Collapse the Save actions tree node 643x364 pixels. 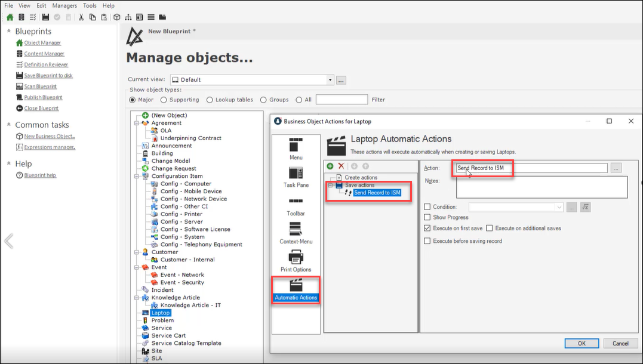coord(330,185)
